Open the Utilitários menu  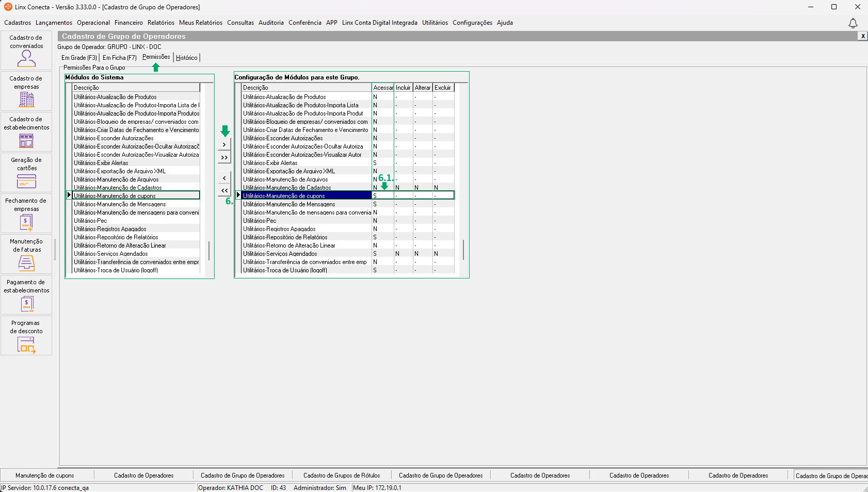click(x=435, y=23)
